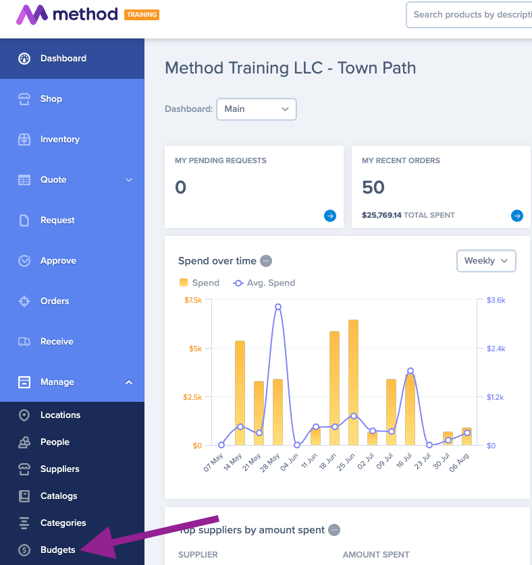Click the Receive truck icon
The image size is (532, 565).
[24, 341]
